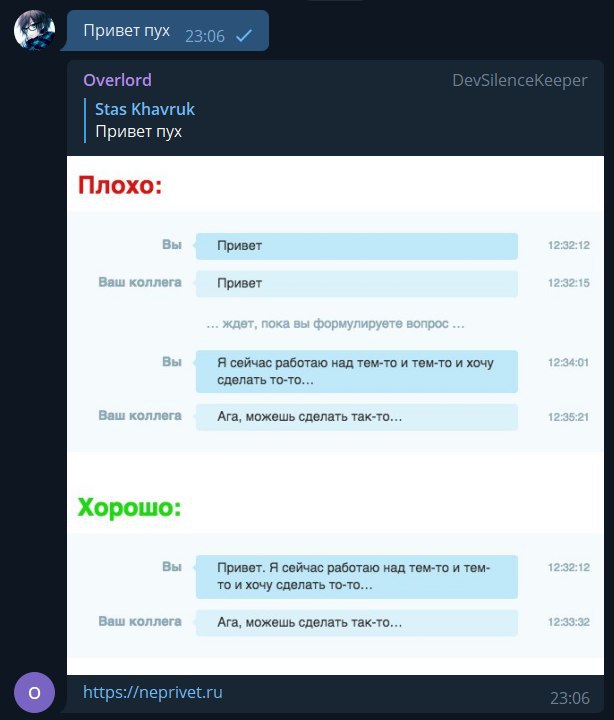Click the "ждет, пока вы формулируете вопрос" line
614x720 pixels.
(335, 324)
